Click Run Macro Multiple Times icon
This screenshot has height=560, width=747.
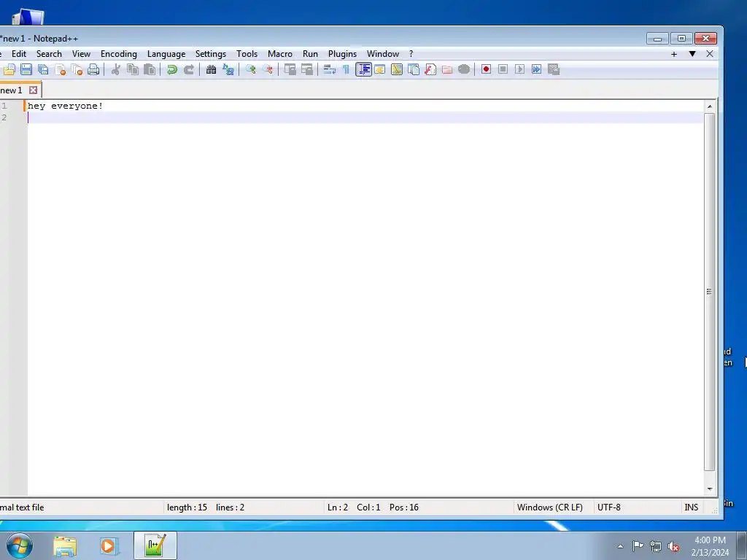click(536, 69)
